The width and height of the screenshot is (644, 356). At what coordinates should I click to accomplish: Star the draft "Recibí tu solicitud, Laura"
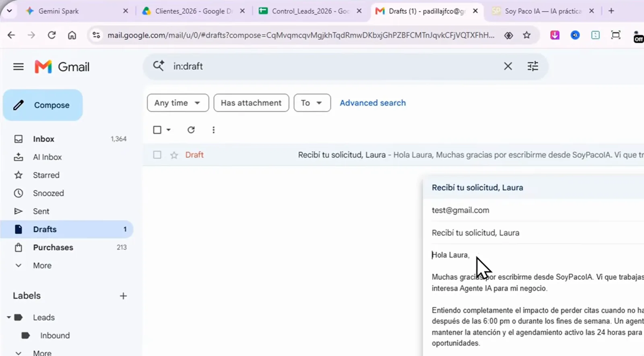pos(174,155)
